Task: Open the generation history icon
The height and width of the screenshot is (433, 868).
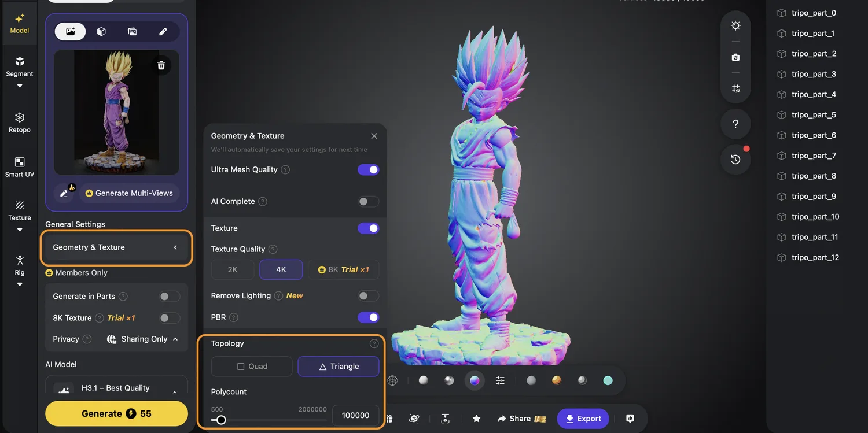Action: pos(735,159)
